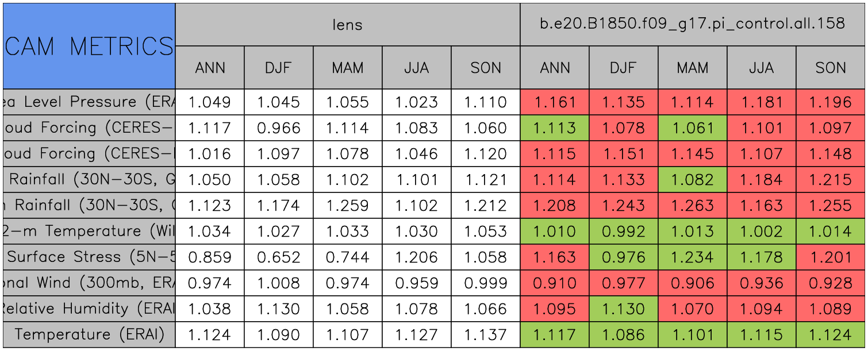Select the Sea Level Pressure row label
868x351 pixels.
[89, 102]
